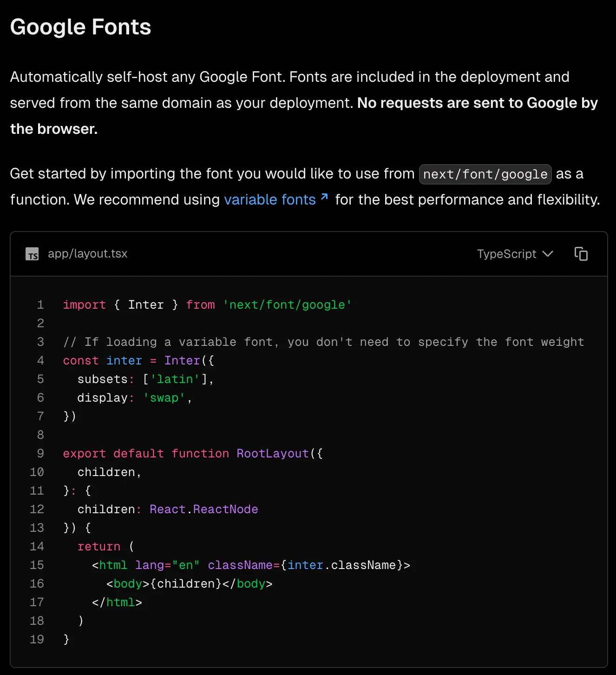Click the RootLayout function name
Image resolution: width=616 pixels, height=675 pixels.
pos(273,454)
